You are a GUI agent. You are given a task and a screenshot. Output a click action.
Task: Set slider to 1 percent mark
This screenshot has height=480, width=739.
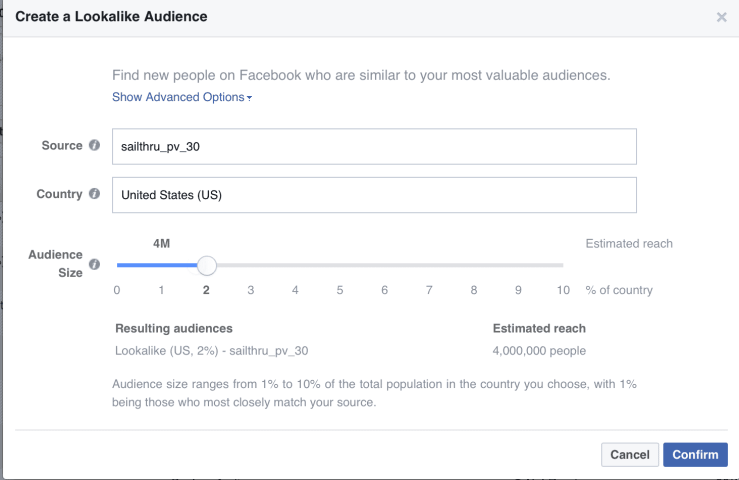click(x=161, y=265)
